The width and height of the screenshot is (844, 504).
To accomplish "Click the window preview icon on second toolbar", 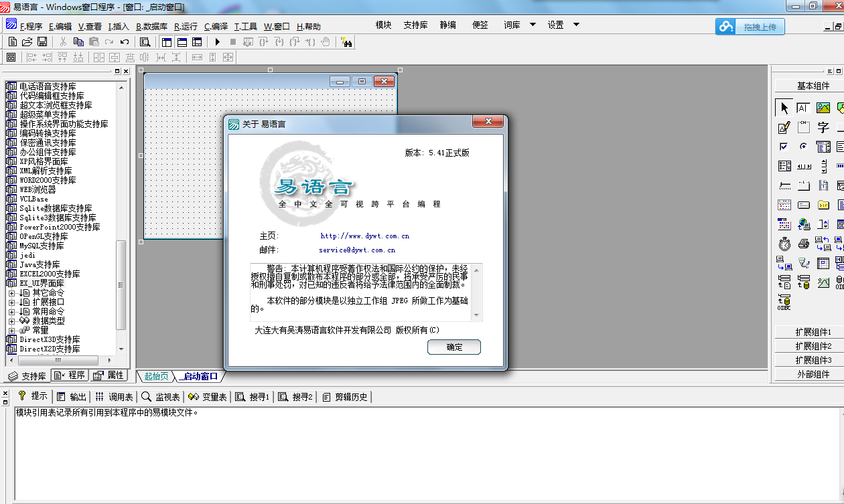I will click(x=11, y=57).
